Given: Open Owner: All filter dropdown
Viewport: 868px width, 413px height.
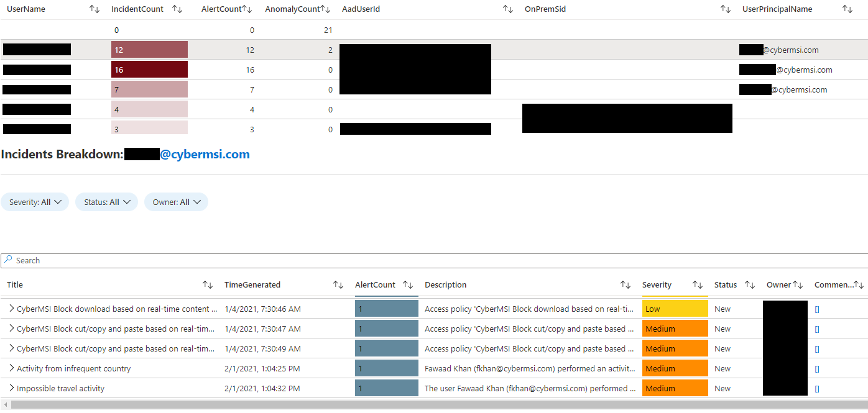Looking at the screenshot, I should [176, 202].
